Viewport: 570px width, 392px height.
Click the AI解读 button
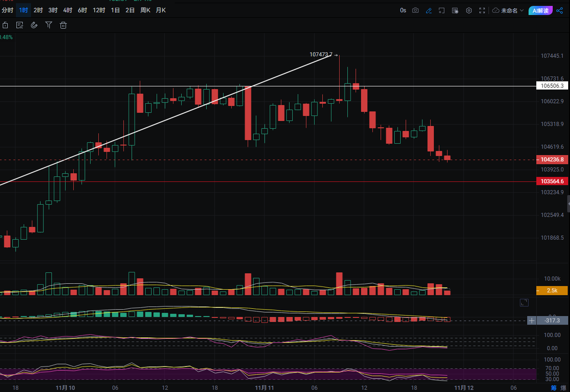tap(540, 10)
